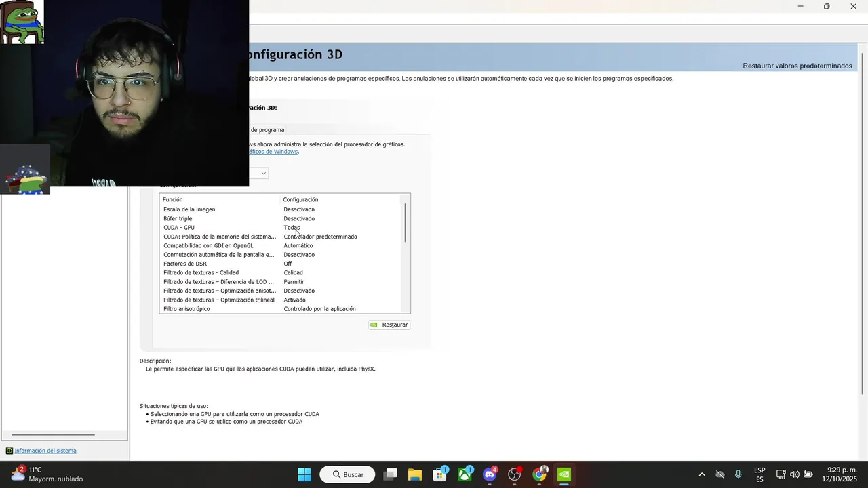The width and height of the screenshot is (868, 488).
Task: Open Task View on the taskbar
Action: [390, 474]
